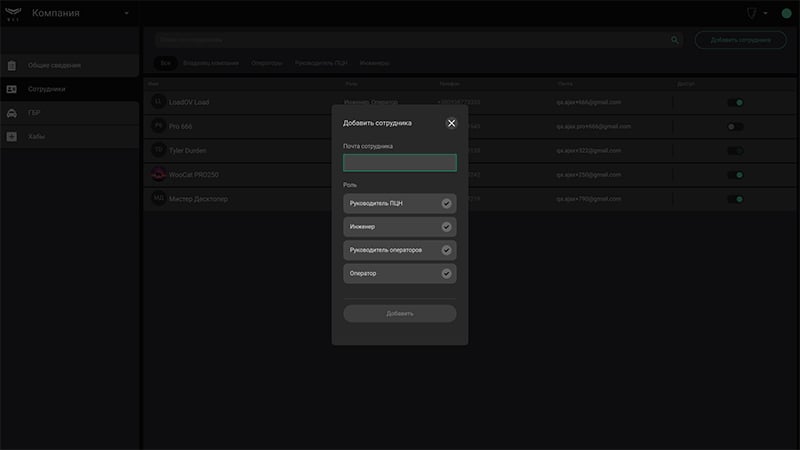Click email qa.ajax+250@gmail.com
The width and height of the screenshot is (800, 450).
[x=588, y=174]
